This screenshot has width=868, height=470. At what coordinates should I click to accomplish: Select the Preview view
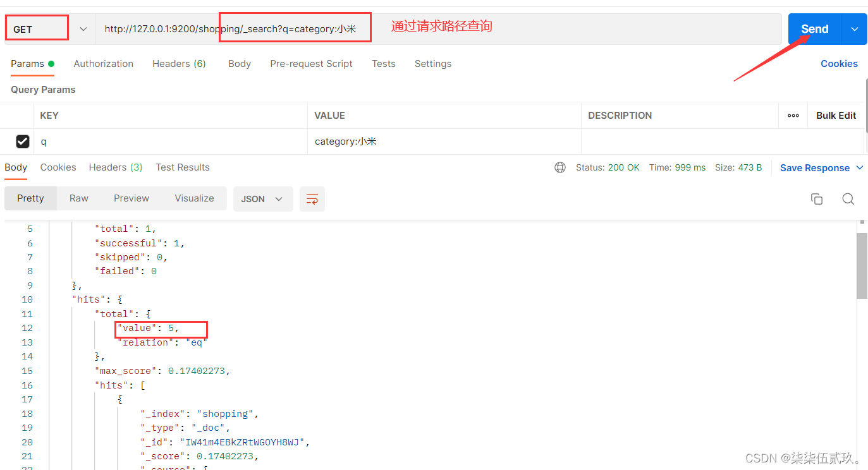[x=131, y=198]
